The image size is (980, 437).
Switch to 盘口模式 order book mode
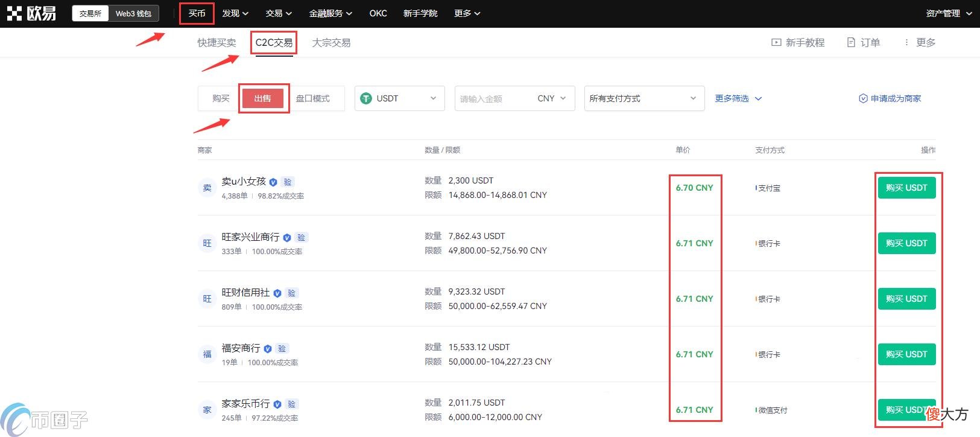(312, 98)
